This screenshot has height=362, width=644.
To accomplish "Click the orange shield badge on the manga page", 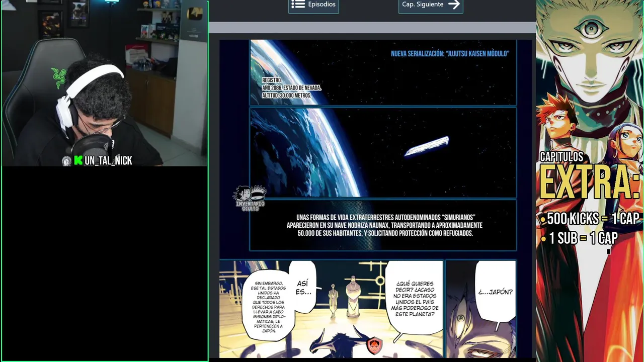I will (x=374, y=345).
